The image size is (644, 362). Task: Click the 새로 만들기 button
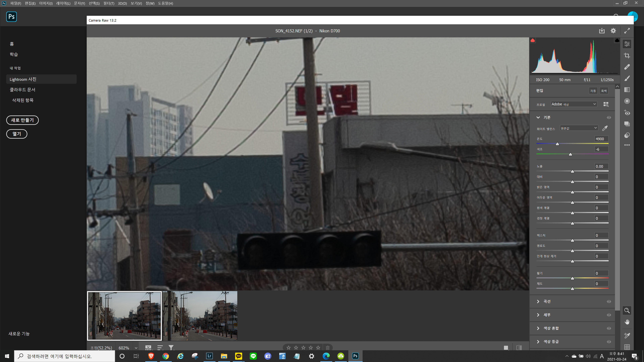22,120
